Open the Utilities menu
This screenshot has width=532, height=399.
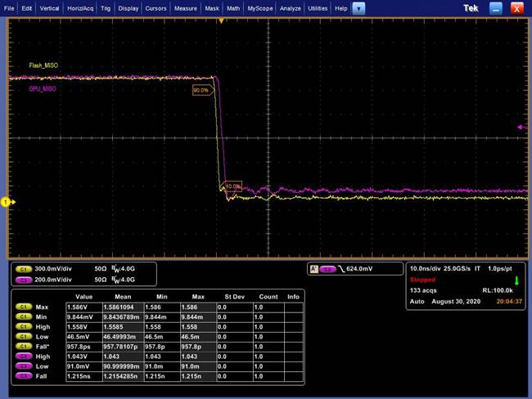click(x=318, y=7)
